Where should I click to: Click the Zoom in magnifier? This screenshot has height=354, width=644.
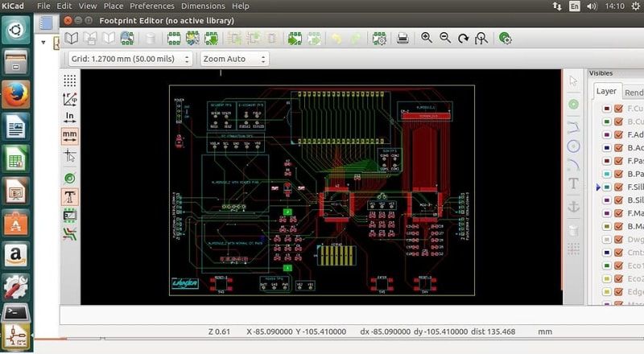[427, 38]
